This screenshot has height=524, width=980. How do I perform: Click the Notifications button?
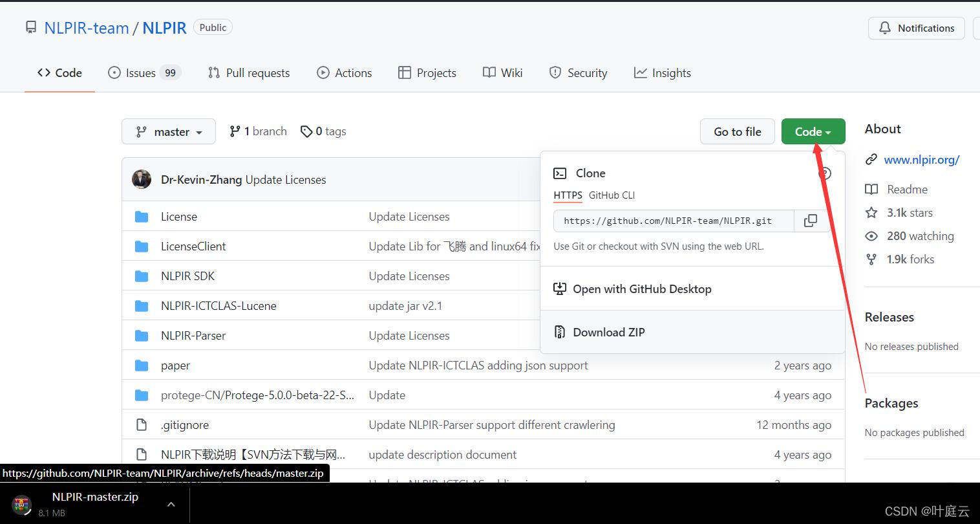point(917,28)
